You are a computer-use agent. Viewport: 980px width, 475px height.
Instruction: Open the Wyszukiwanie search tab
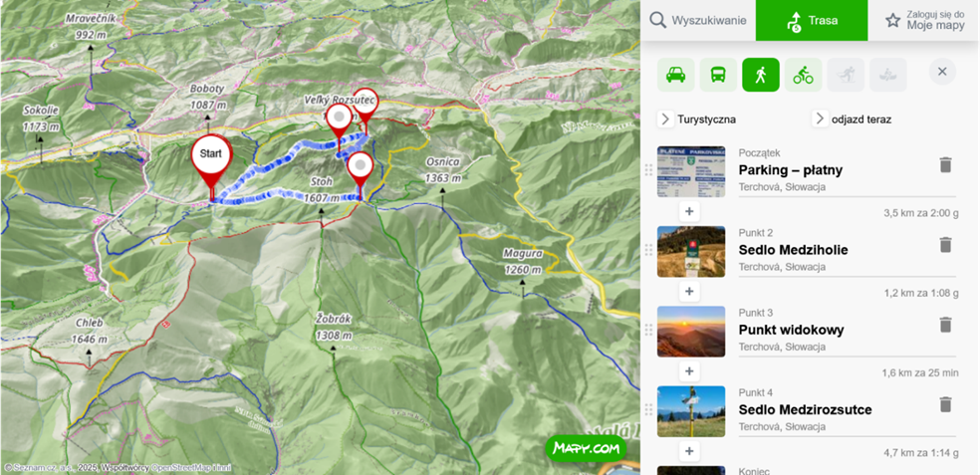point(698,21)
